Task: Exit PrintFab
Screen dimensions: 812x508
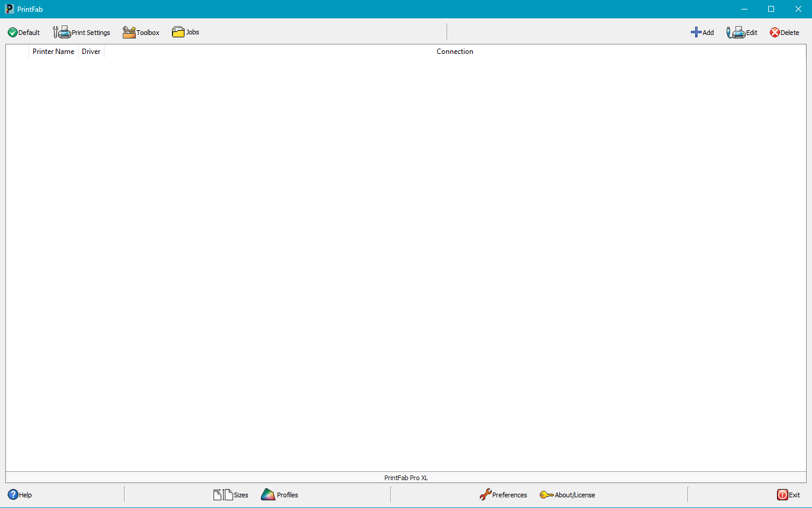Action: tap(789, 495)
